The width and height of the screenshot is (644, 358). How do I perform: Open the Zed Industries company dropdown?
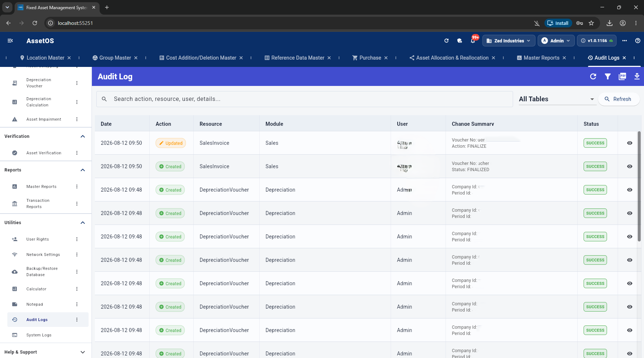pos(509,41)
